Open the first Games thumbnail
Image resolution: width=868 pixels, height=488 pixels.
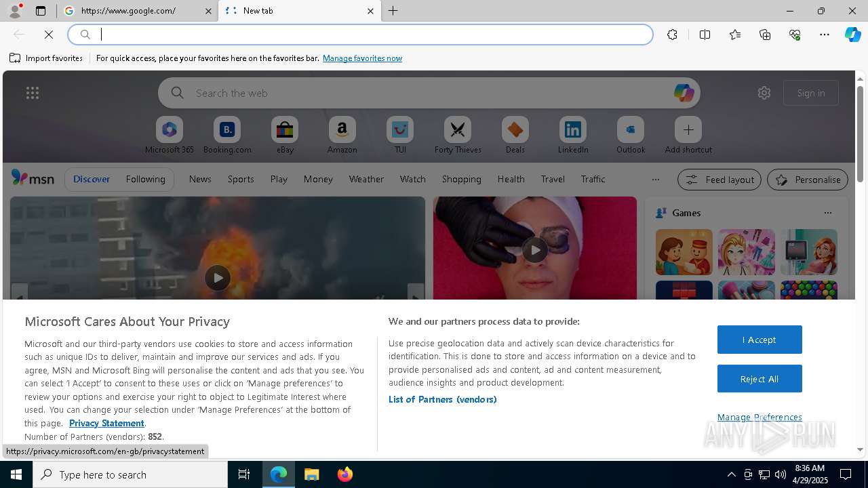coord(684,252)
